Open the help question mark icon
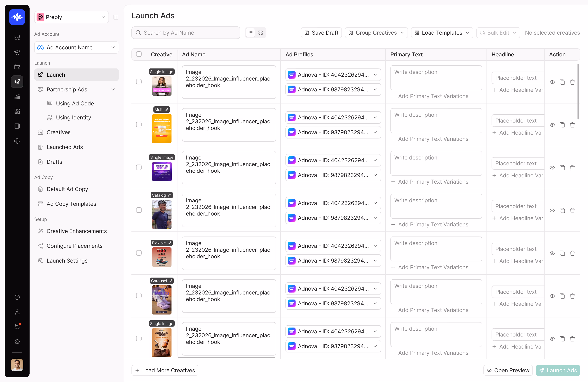Image resolution: width=588 pixels, height=382 pixels. 17,297
